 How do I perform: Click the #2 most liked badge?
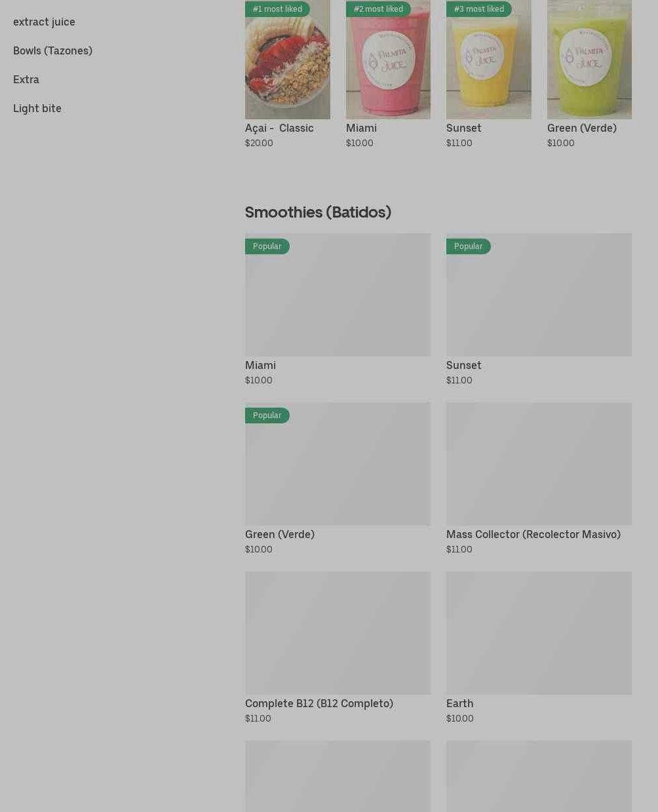[x=378, y=9]
